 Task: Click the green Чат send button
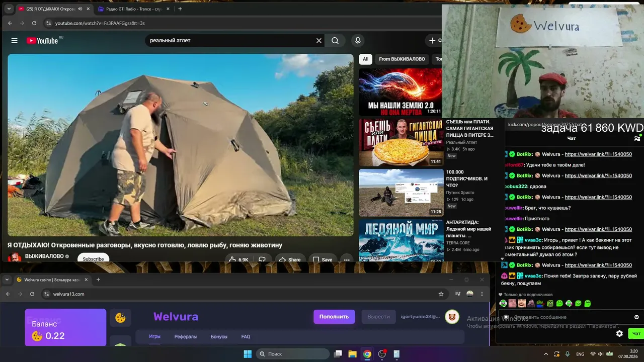636,333
